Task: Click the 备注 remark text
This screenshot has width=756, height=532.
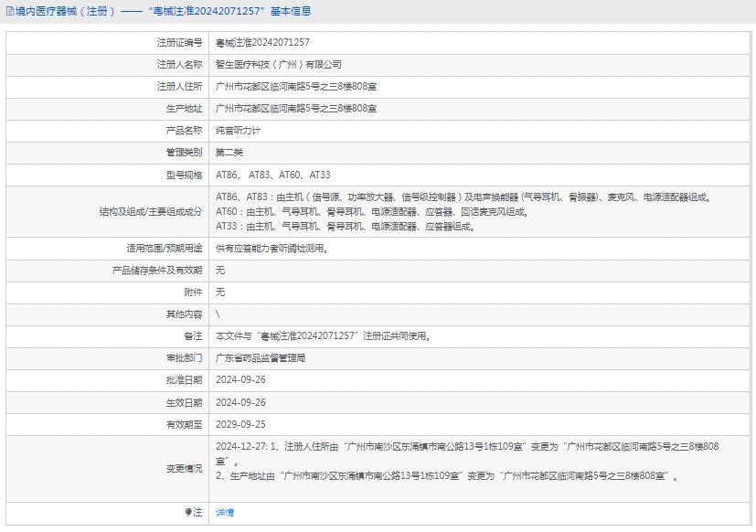Action: (323, 336)
